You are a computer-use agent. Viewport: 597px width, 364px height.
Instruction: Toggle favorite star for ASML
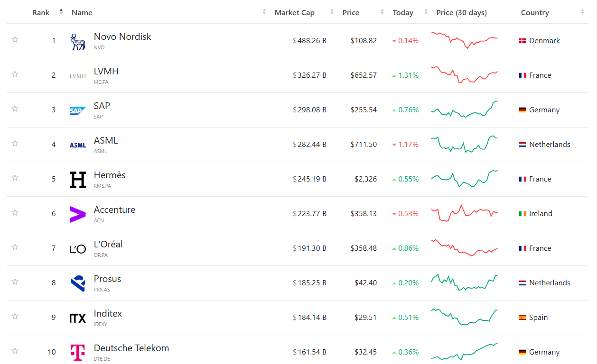pos(15,144)
